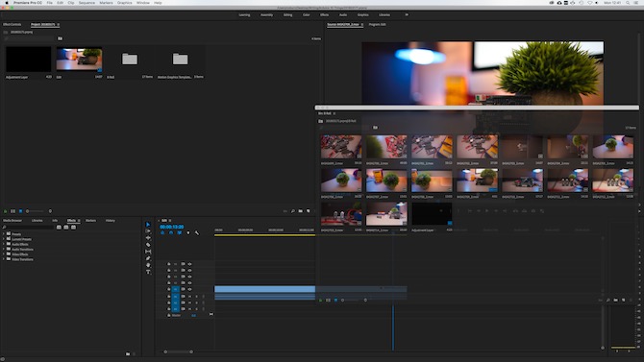Switch to the Graphics workspace
The image size is (644, 362).
pos(363,14)
